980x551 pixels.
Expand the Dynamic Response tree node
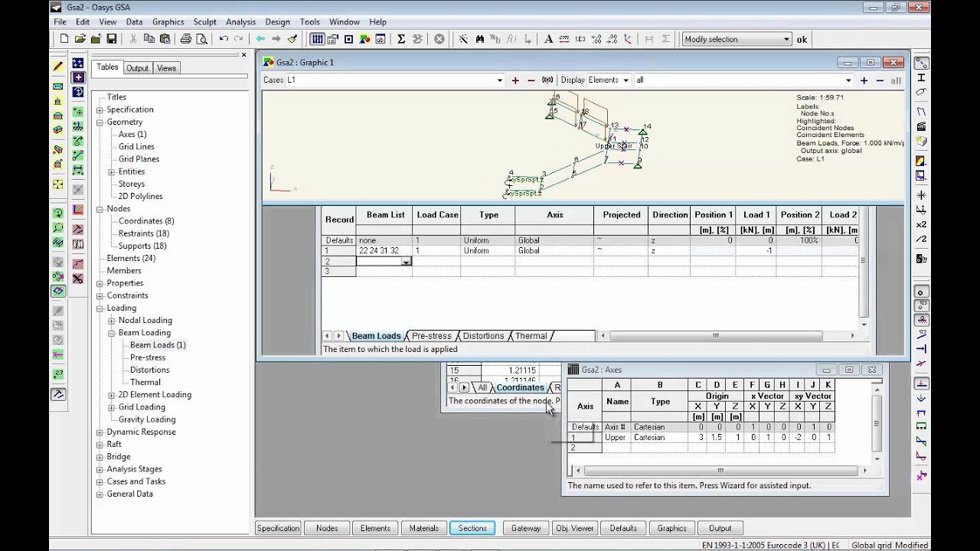pos(100,432)
